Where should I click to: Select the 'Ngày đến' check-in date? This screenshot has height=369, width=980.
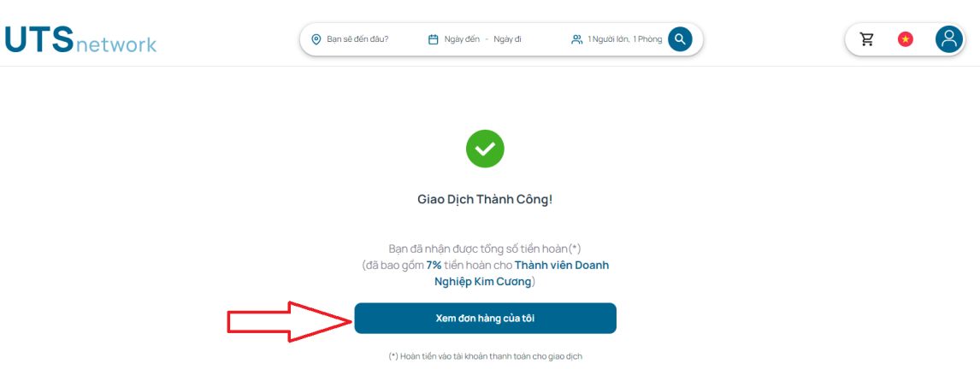click(462, 39)
